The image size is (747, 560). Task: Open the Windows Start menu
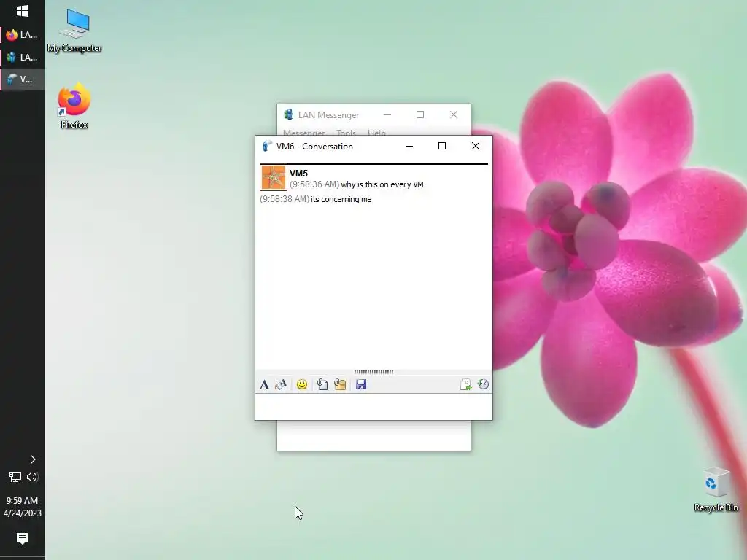[23, 11]
